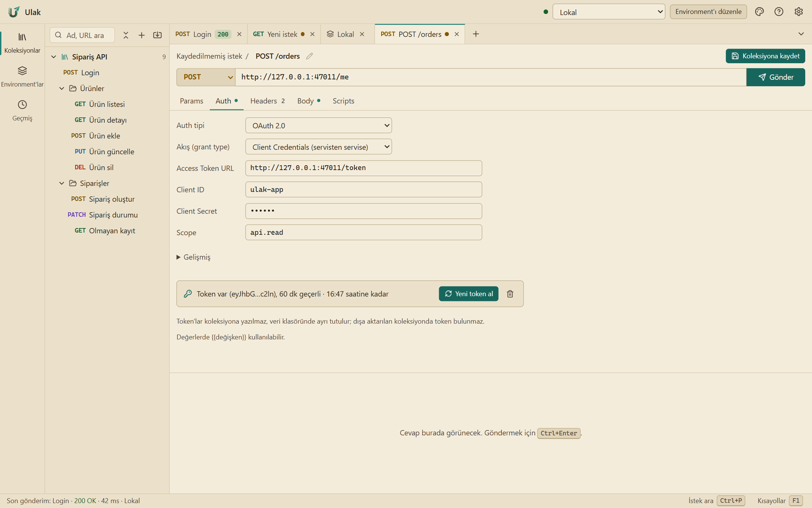The width and height of the screenshot is (812, 508).
Task: Click the Gönder send button
Action: 776,77
